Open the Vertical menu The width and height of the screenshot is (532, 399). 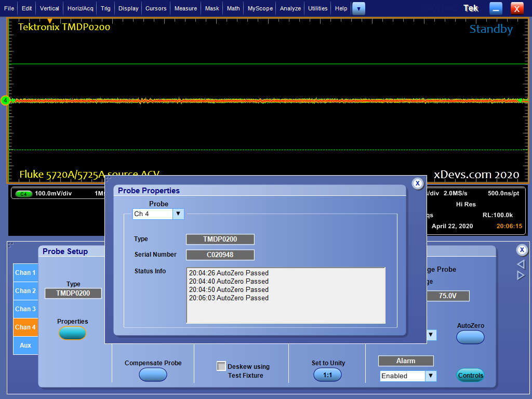pos(49,8)
